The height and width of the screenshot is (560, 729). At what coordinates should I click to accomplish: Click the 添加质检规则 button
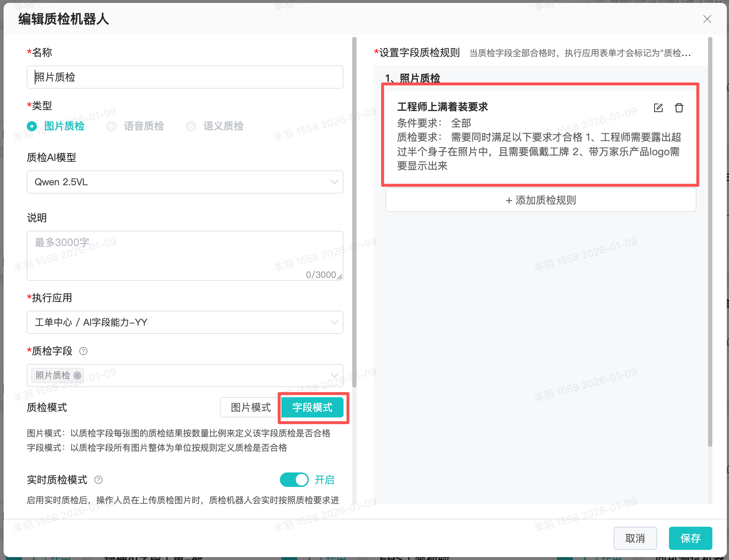click(x=541, y=200)
